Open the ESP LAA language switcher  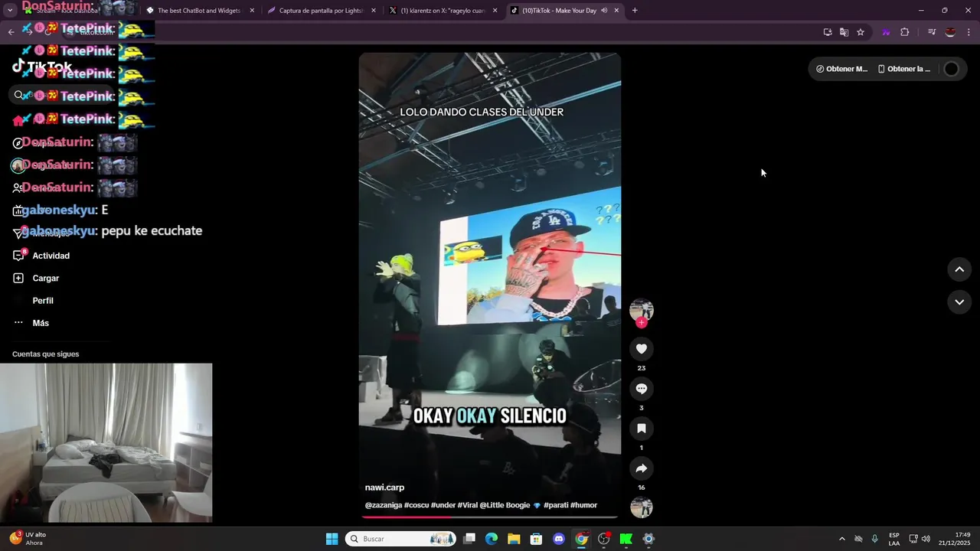coord(894,539)
